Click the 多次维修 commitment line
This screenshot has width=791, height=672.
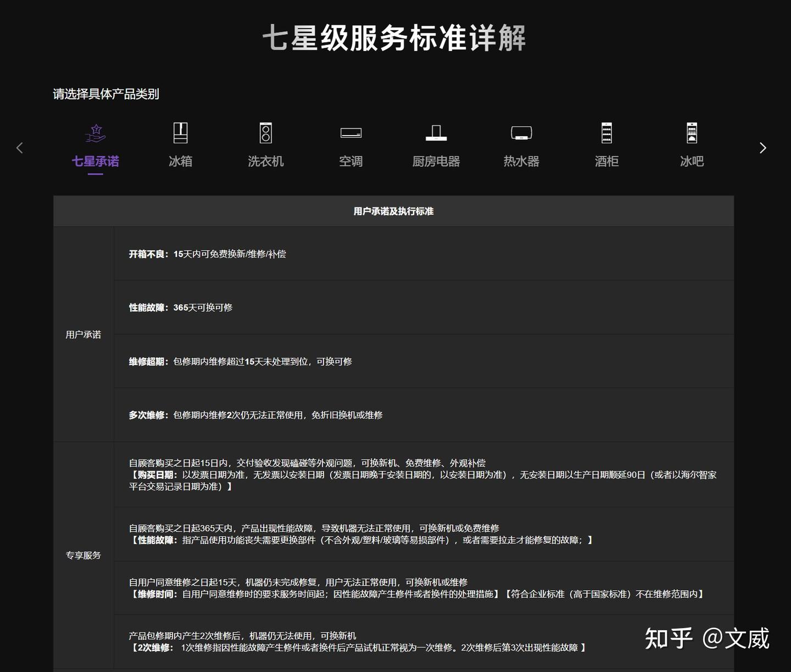(x=256, y=415)
